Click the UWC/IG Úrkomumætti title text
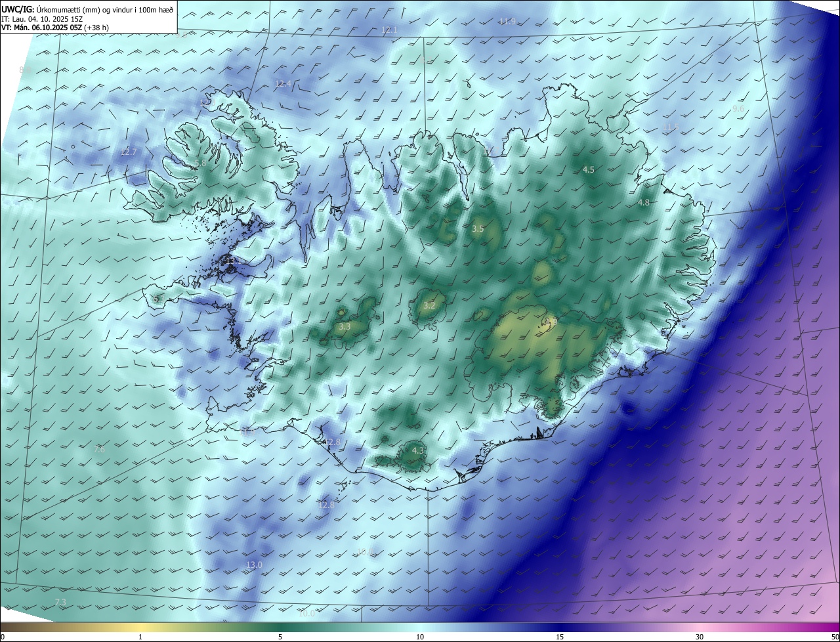Image resolution: width=840 pixels, height=642 pixels. 87,9
